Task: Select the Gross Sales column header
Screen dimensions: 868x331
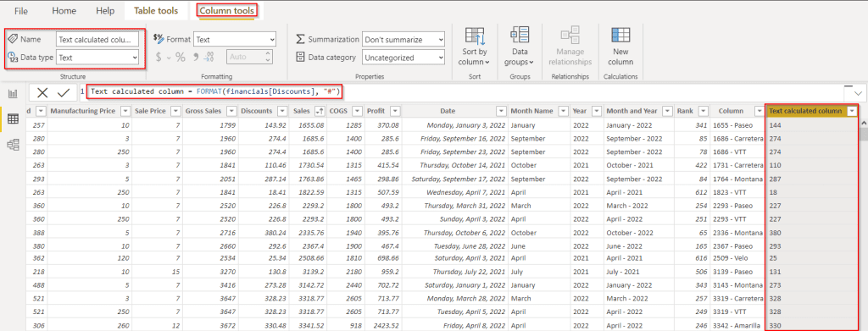Action: coord(203,111)
